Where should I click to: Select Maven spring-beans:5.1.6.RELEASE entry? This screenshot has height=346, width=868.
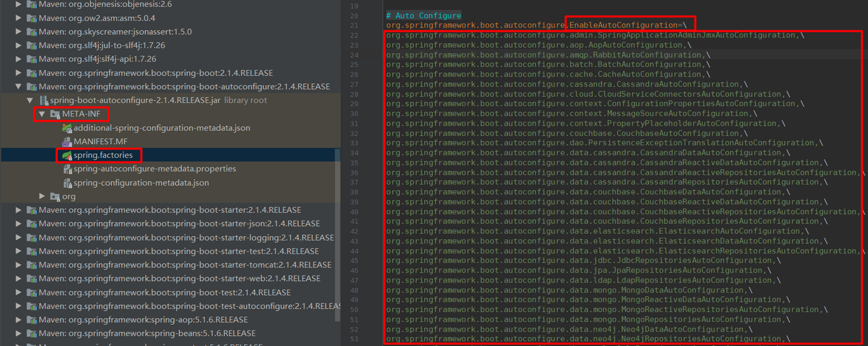tap(147, 334)
